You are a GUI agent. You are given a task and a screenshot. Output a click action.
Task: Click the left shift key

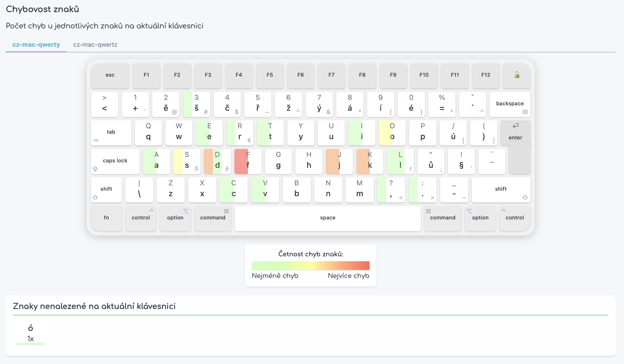click(x=106, y=189)
